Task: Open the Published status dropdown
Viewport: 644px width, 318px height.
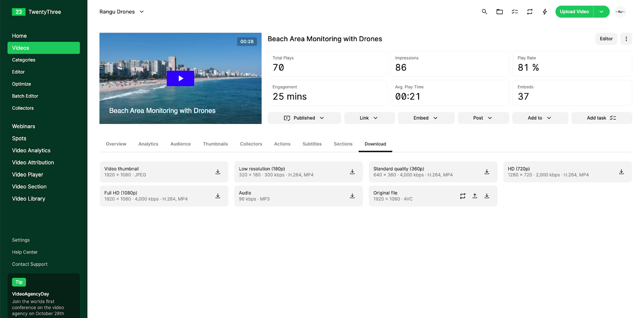Action: [x=304, y=118]
